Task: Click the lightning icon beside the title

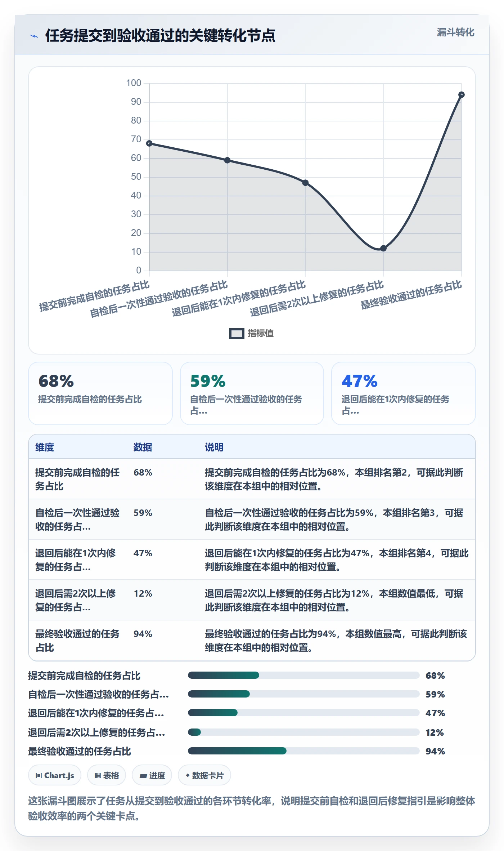Action: pyautogui.click(x=34, y=36)
